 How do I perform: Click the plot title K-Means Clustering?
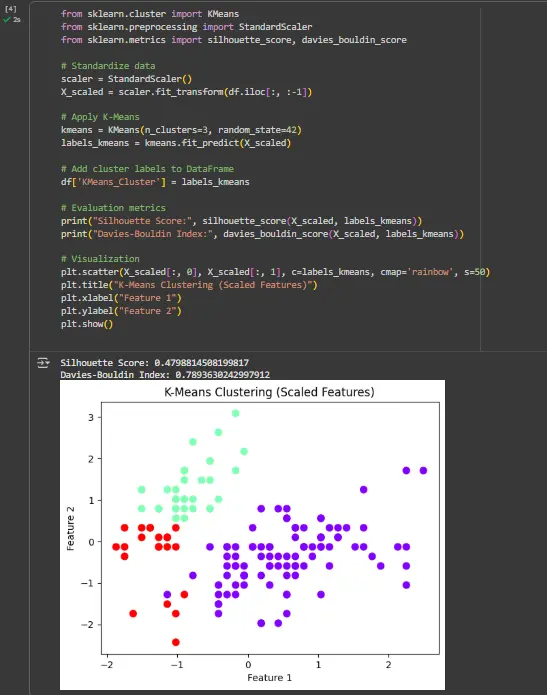click(x=269, y=392)
